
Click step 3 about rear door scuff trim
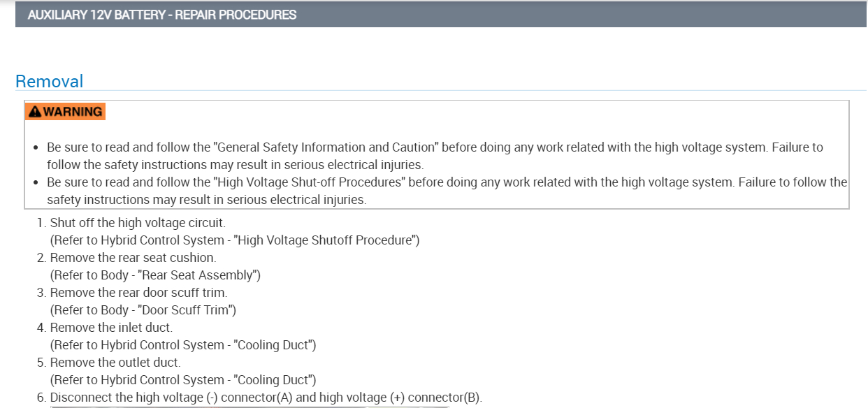(138, 293)
